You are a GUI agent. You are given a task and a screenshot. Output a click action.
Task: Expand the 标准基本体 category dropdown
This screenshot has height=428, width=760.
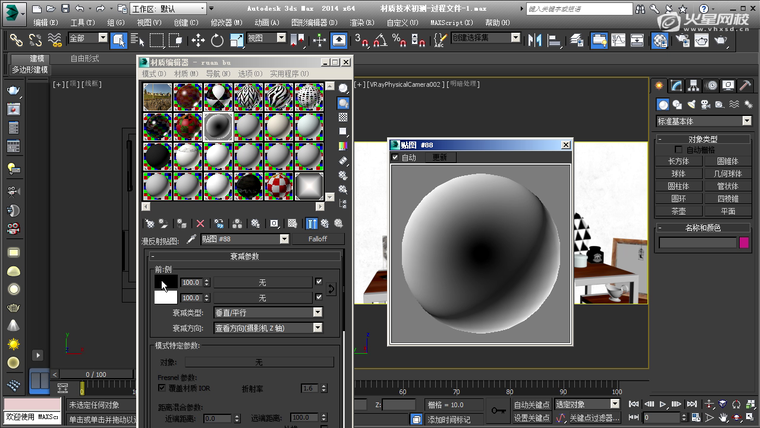[x=703, y=121]
